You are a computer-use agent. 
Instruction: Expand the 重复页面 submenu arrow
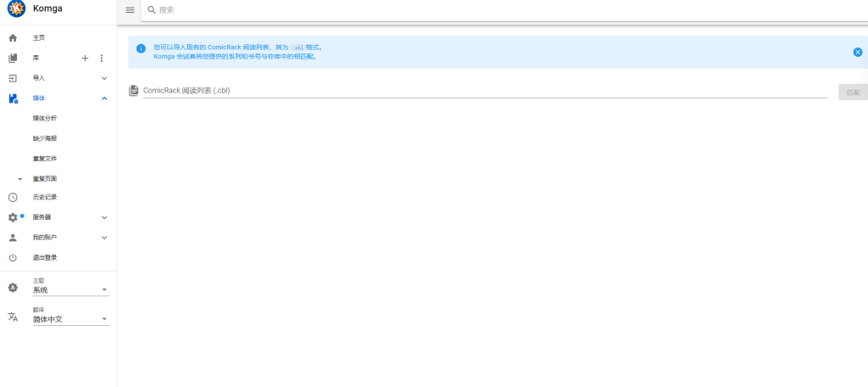[x=19, y=179]
